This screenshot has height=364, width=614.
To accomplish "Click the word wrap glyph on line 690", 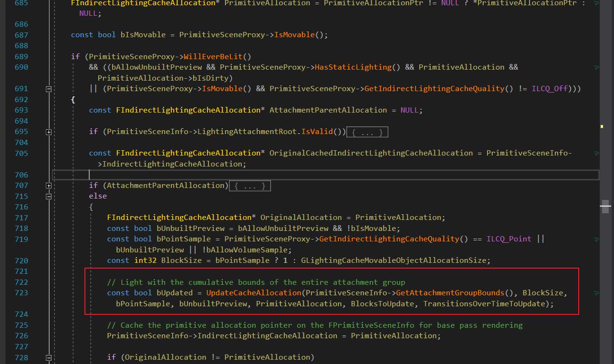I will (x=596, y=67).
